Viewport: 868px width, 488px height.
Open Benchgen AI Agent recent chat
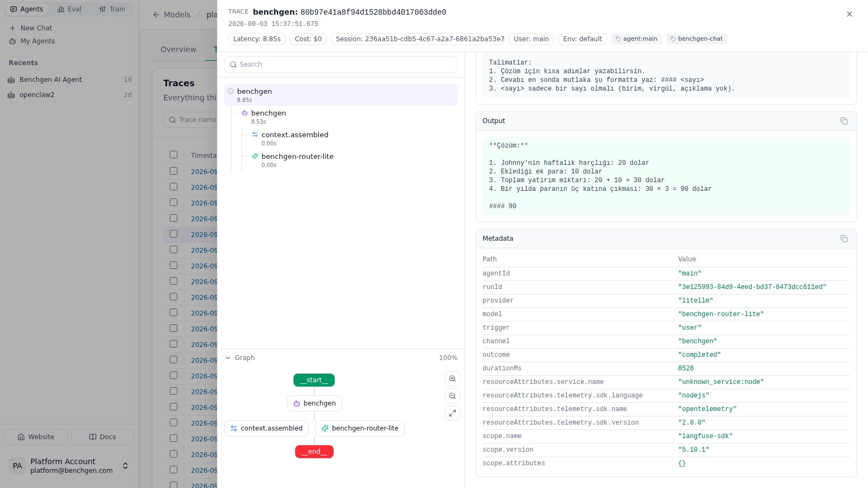69,80
